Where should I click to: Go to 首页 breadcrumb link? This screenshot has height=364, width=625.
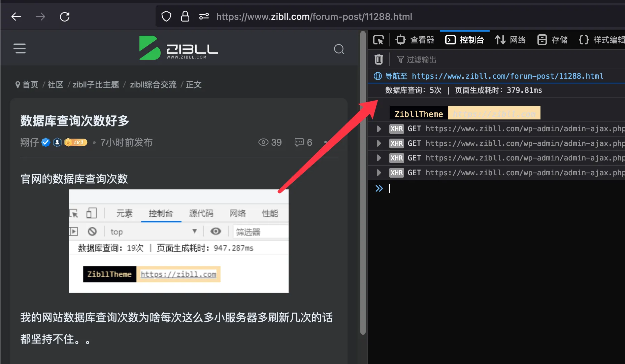click(30, 84)
